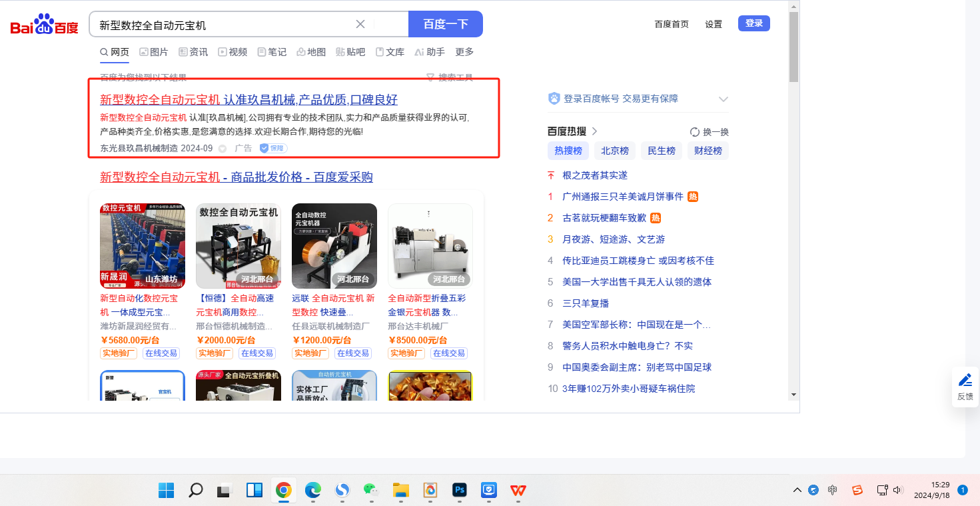This screenshot has width=980, height=506.
Task: Switch to the 北京榜 tab
Action: pyautogui.click(x=615, y=151)
